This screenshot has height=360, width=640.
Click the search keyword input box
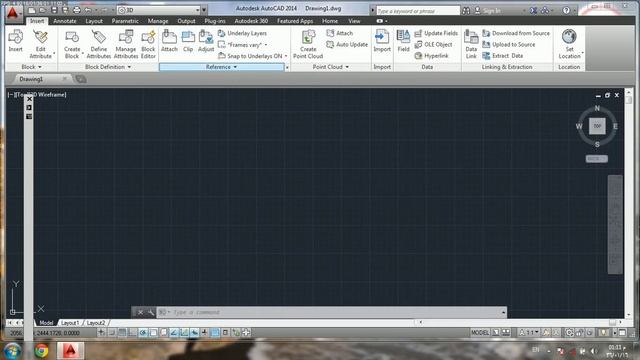tap(418, 11)
